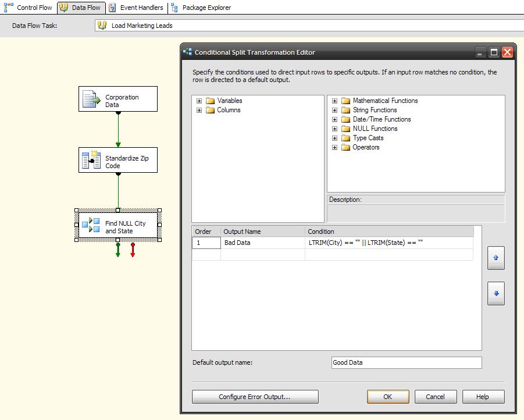Expand the Type Casts node

pyautogui.click(x=334, y=138)
